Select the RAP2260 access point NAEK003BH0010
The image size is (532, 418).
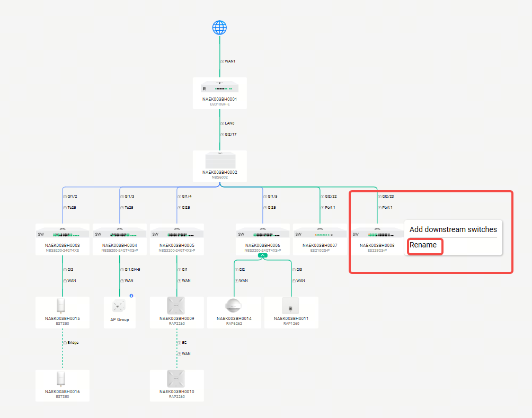(x=177, y=379)
